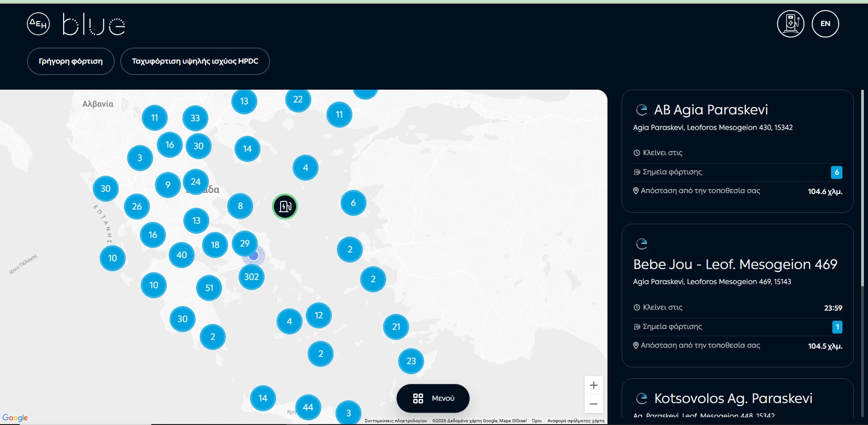This screenshot has height=425, width=868.
Task: Open the 33 stations cluster
Action: coord(195,118)
